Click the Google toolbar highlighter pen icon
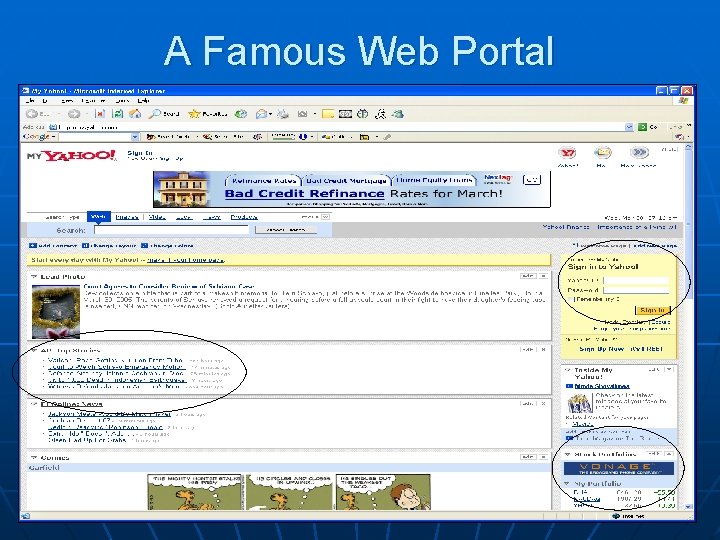Viewport: 720px width, 540px height. point(388,137)
